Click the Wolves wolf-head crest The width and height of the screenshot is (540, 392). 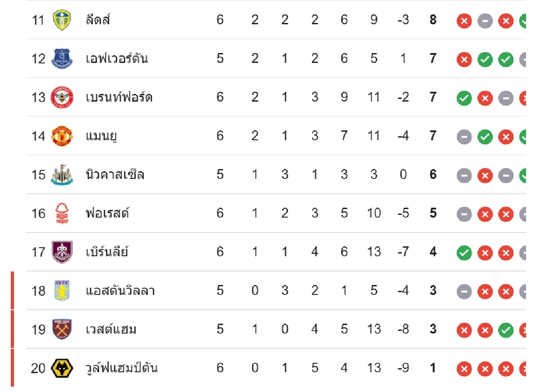click(x=62, y=368)
